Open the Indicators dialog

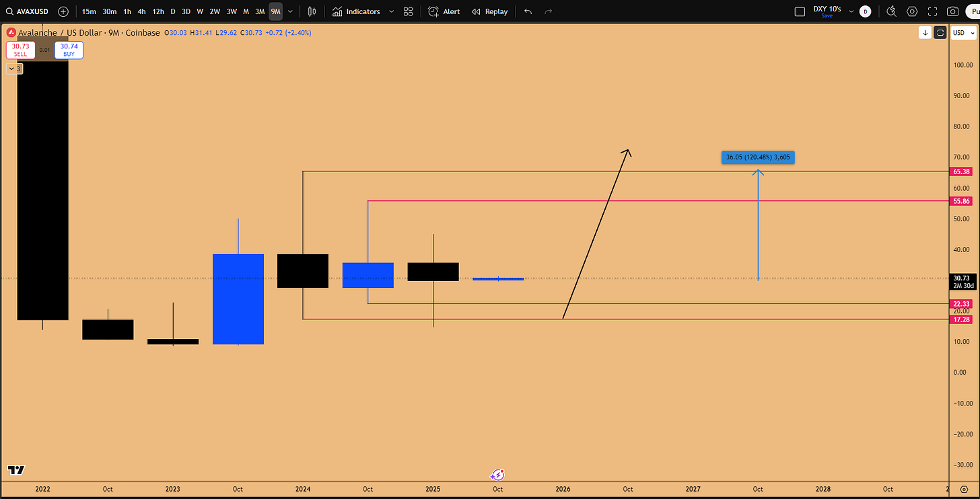point(356,11)
